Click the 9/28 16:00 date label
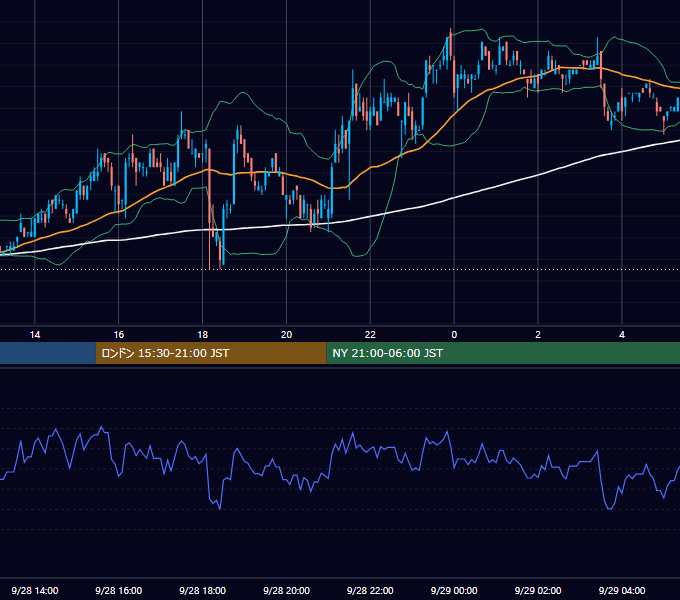This screenshot has width=680, height=600. tap(118, 590)
